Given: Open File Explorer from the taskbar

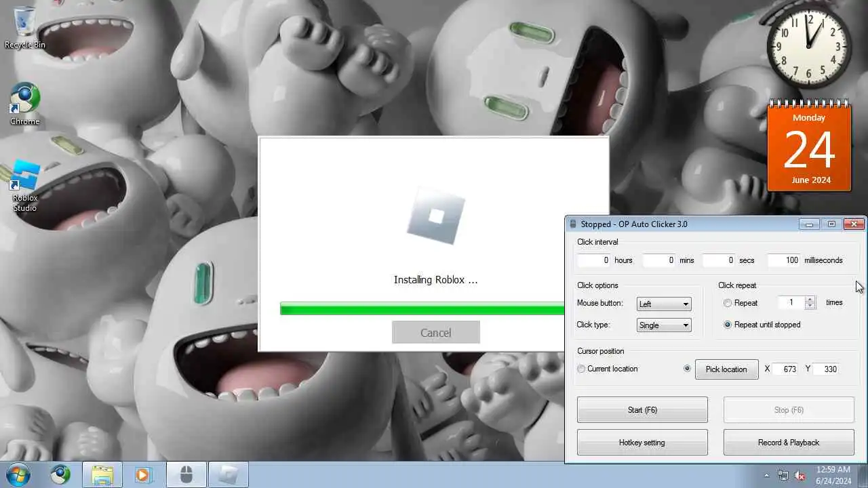Looking at the screenshot, I should click(x=102, y=474).
